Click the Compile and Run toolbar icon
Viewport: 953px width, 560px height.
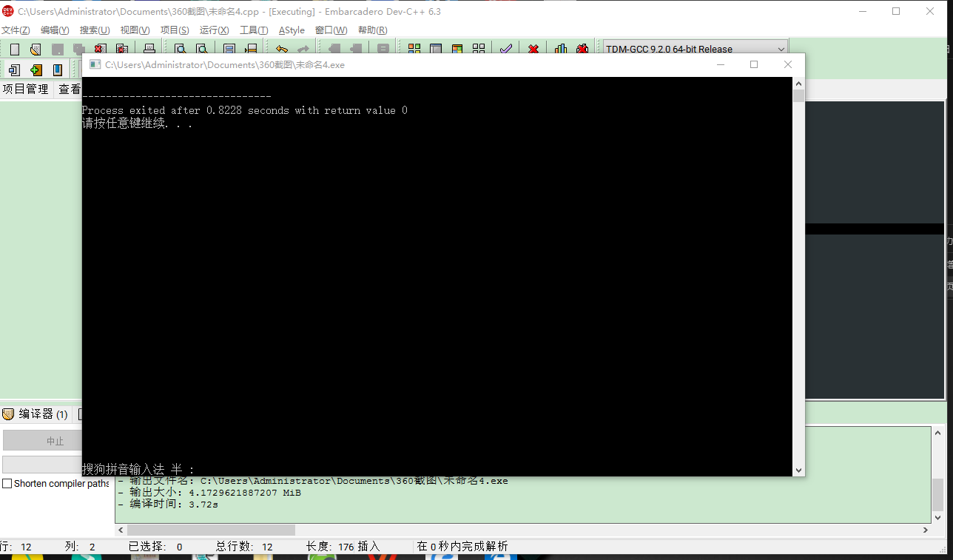pyautogui.click(x=457, y=50)
